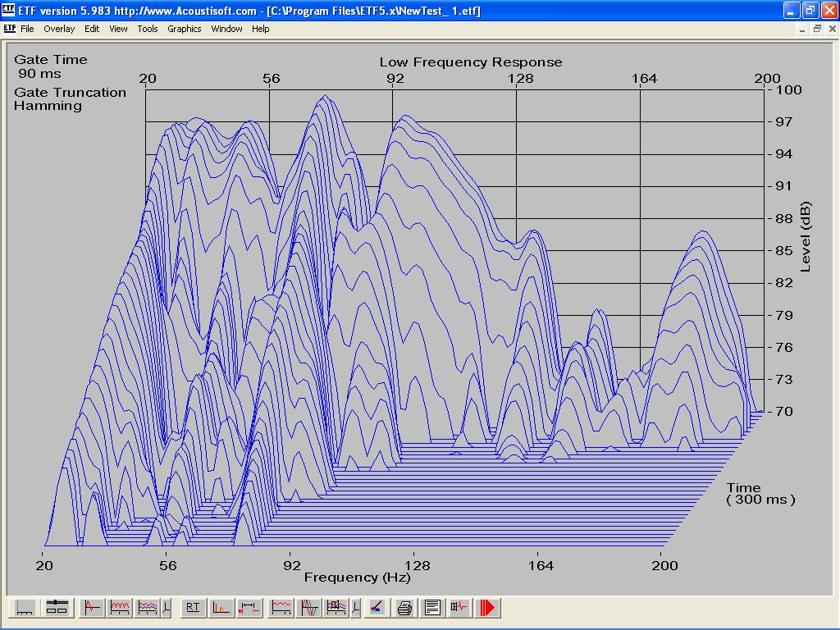Open the Window menu
The width and height of the screenshot is (840, 630).
pyautogui.click(x=226, y=29)
